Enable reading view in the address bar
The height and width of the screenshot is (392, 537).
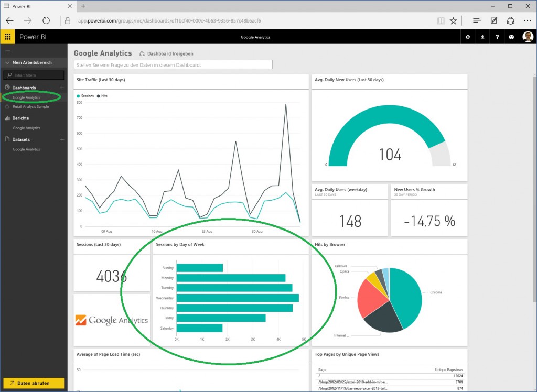click(441, 20)
